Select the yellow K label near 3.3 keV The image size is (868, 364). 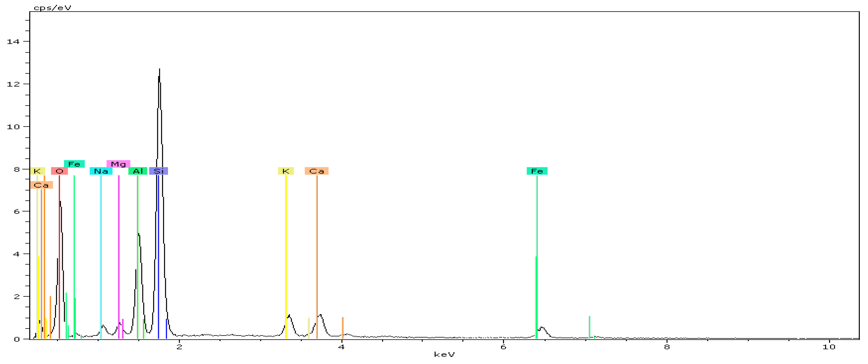point(286,171)
